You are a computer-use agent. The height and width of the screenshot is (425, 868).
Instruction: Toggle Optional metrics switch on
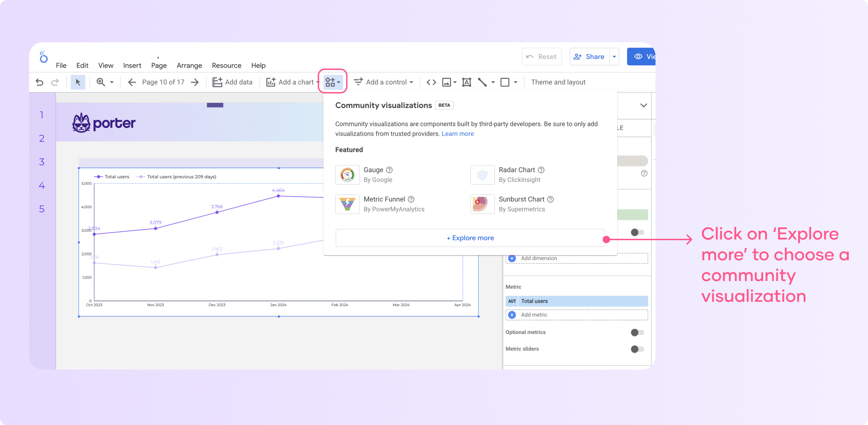point(638,332)
